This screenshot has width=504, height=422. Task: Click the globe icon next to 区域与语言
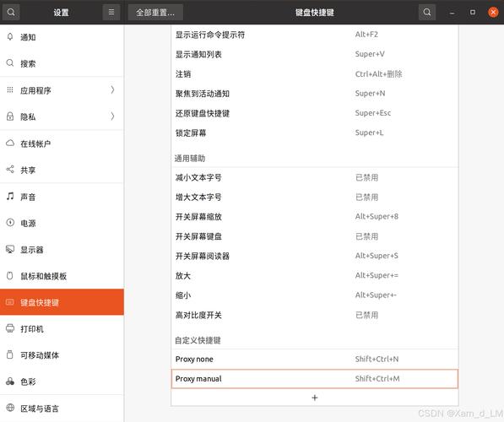pyautogui.click(x=10, y=408)
